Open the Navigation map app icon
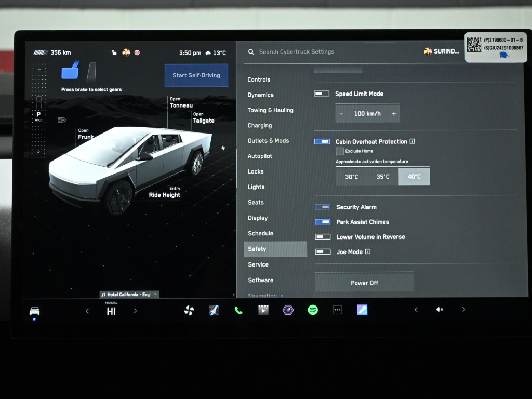 tap(214, 310)
